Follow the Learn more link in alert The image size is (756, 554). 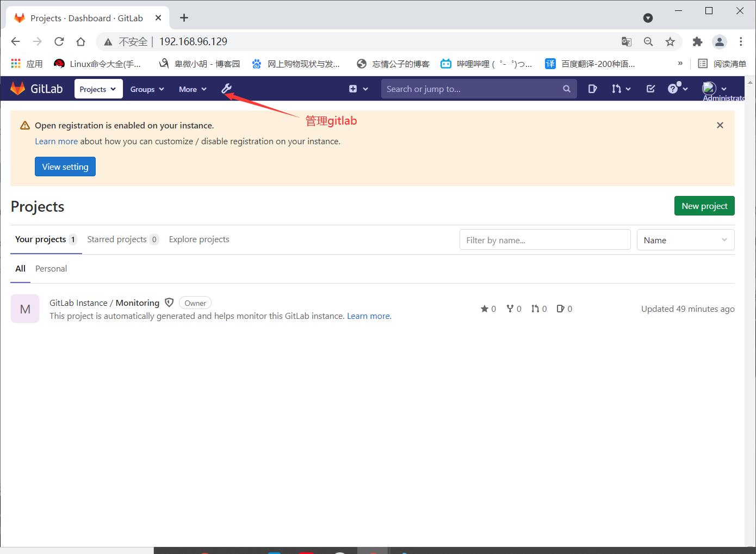57,141
